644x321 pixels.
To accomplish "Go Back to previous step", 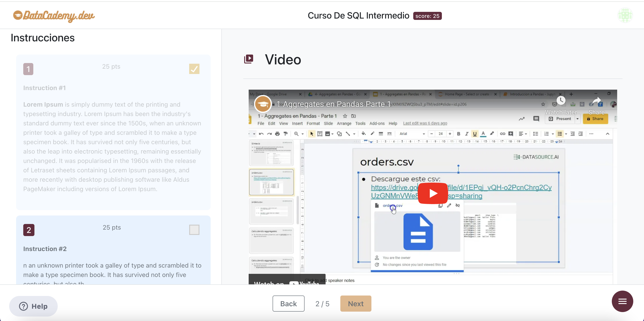I will point(288,304).
